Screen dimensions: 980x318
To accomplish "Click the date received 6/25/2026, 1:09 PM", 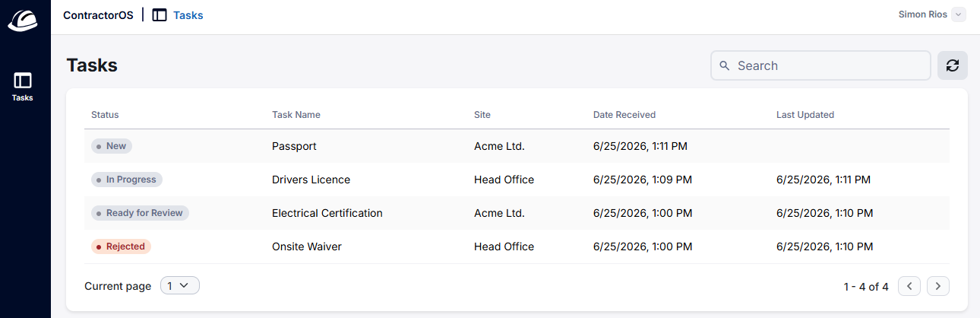I will [x=643, y=180].
